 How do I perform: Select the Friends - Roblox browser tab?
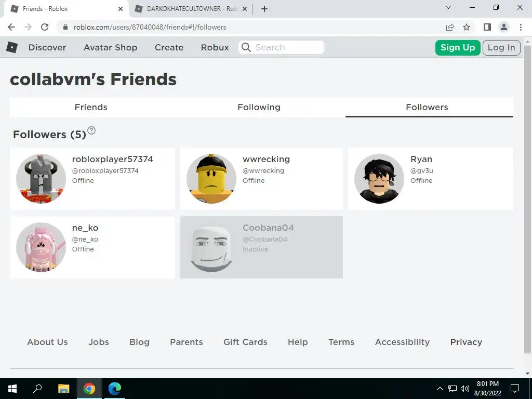point(66,9)
